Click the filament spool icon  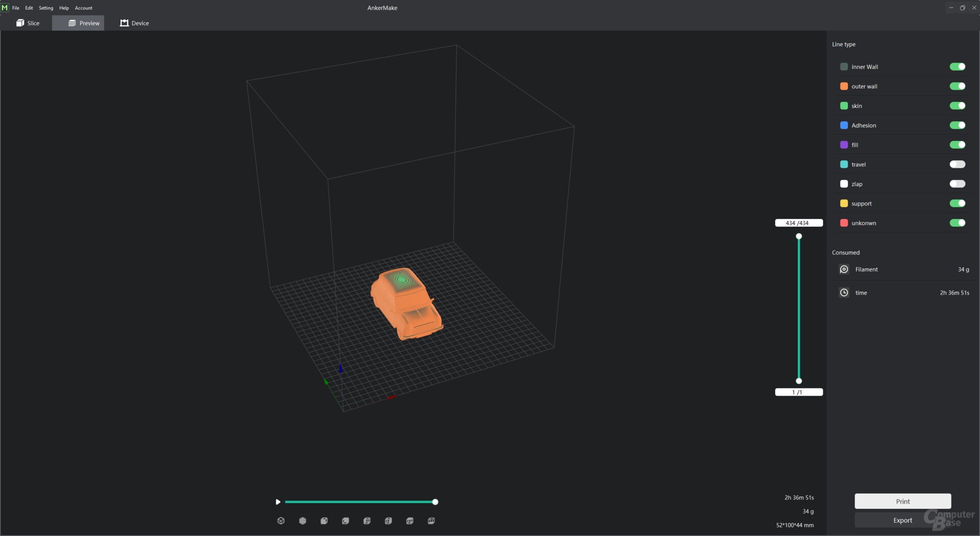pyautogui.click(x=844, y=270)
